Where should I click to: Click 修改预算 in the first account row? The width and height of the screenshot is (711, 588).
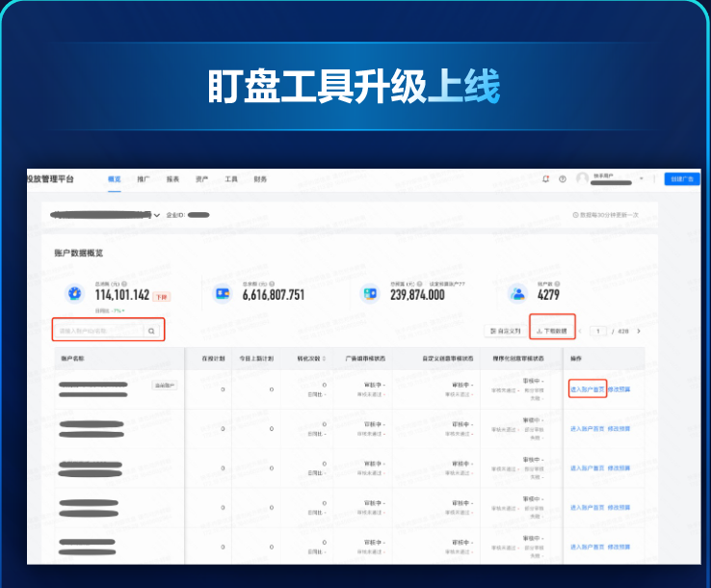(x=619, y=389)
